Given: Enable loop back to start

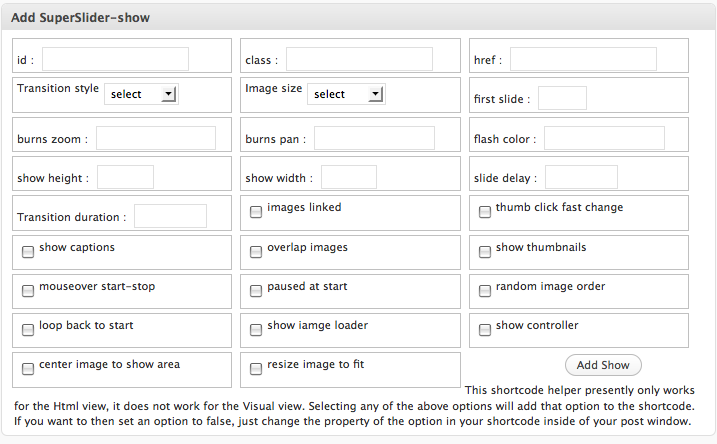Looking at the screenshot, I should coord(28,330).
